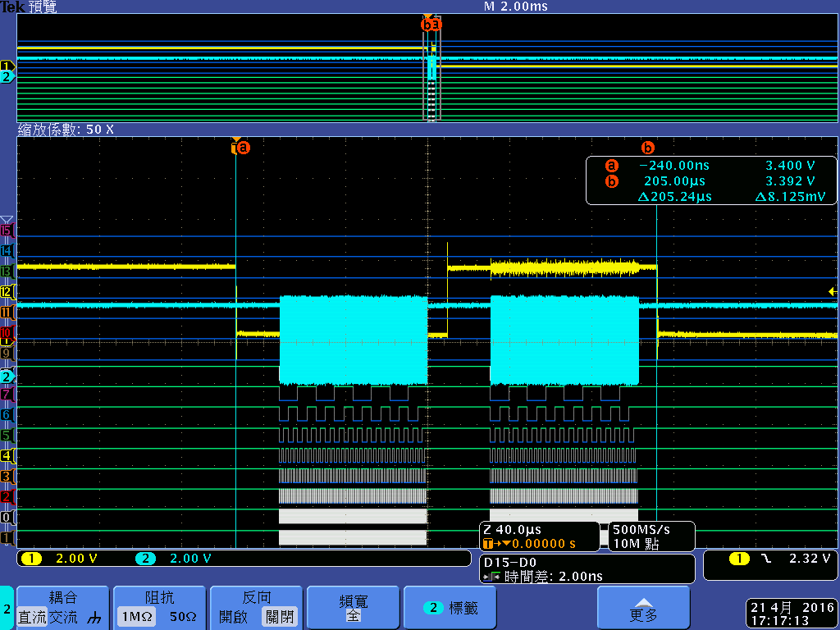
Task: Select the red D10 digital channel marker
Action: [x=7, y=333]
